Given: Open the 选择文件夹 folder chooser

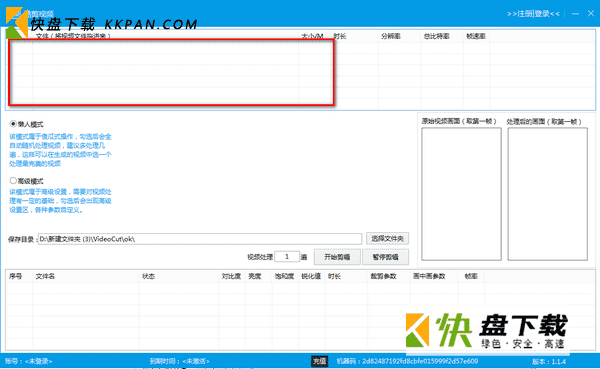Looking at the screenshot, I should coord(387,238).
